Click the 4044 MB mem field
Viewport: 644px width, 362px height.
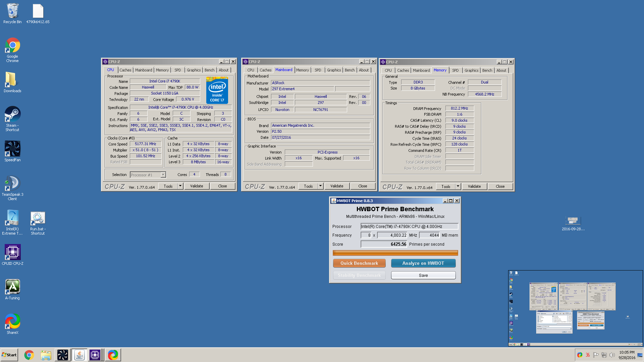tap(429, 235)
